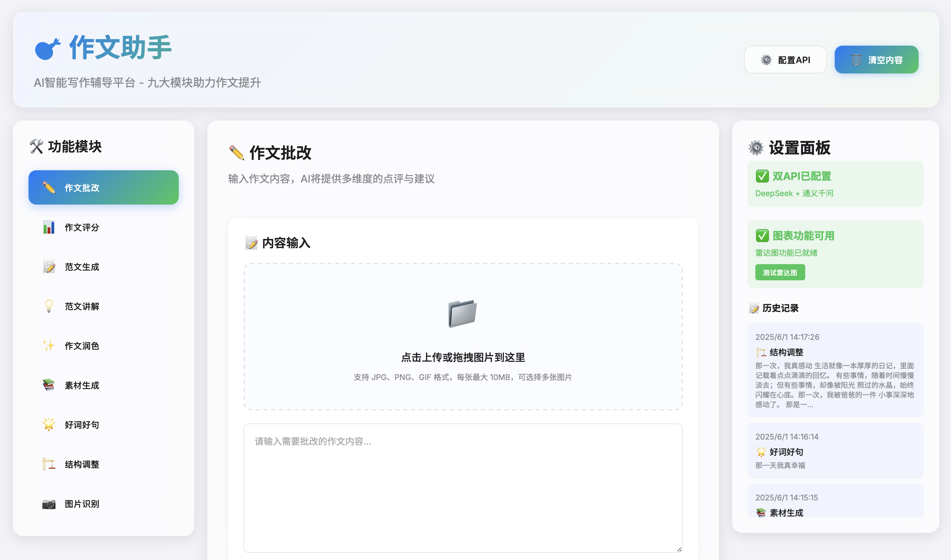Open the 范文讲解 module
Image resolution: width=951 pixels, height=560 pixels.
[x=103, y=306]
